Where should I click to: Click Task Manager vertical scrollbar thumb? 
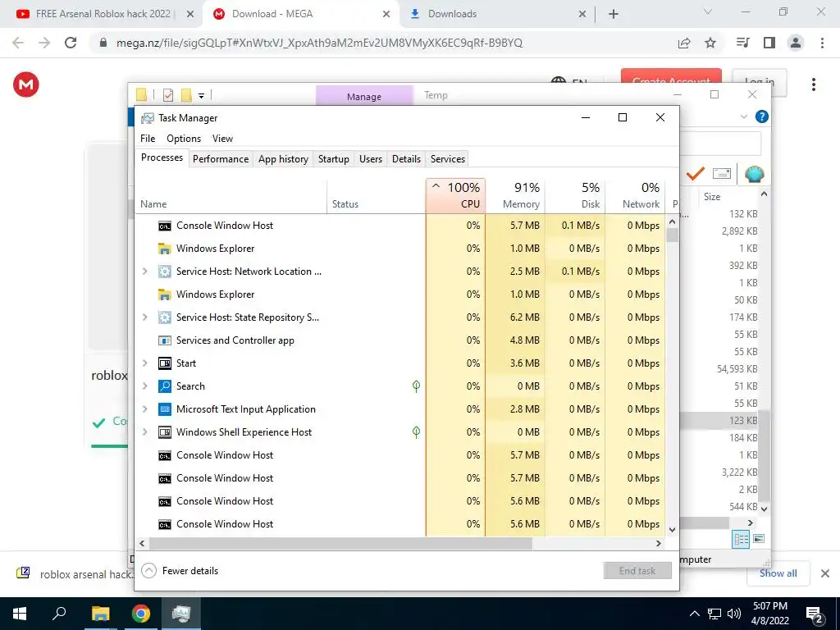pos(673,235)
